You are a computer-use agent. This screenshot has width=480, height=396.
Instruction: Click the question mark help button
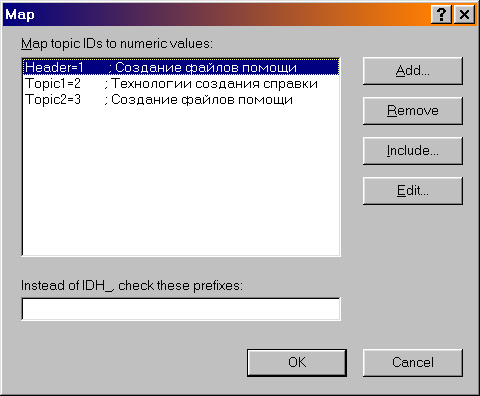441,15
